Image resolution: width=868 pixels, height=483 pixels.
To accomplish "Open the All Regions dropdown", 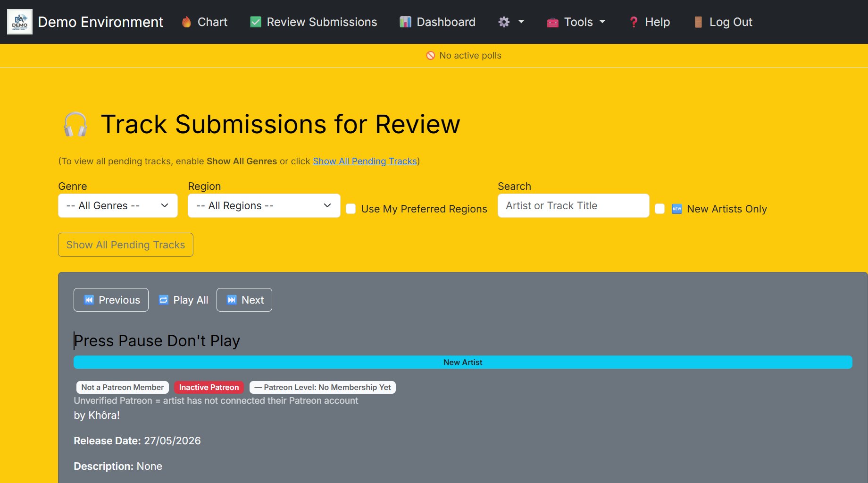I will click(x=264, y=205).
